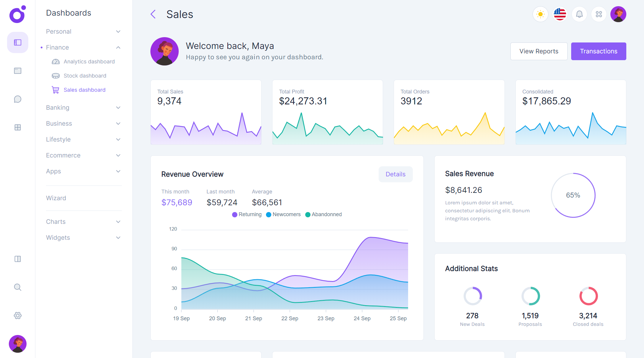Open the profile avatar in the header

point(618,14)
